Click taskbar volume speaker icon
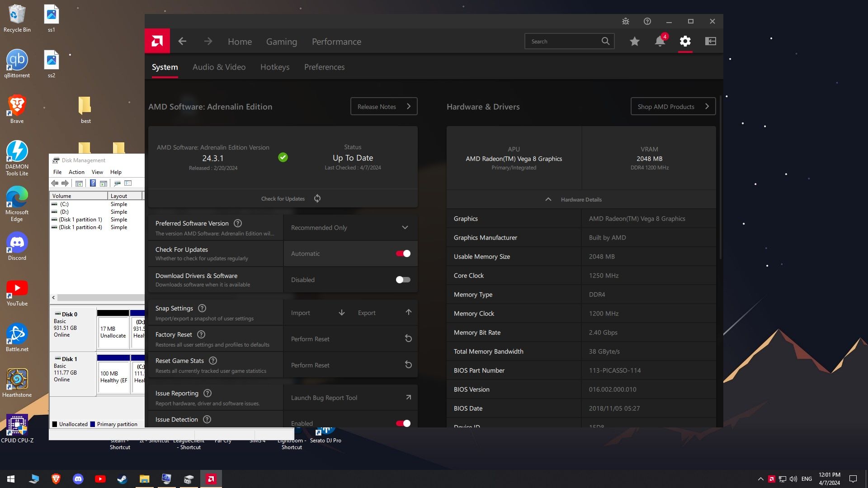Screen dimensions: 868x488 click(x=793, y=479)
